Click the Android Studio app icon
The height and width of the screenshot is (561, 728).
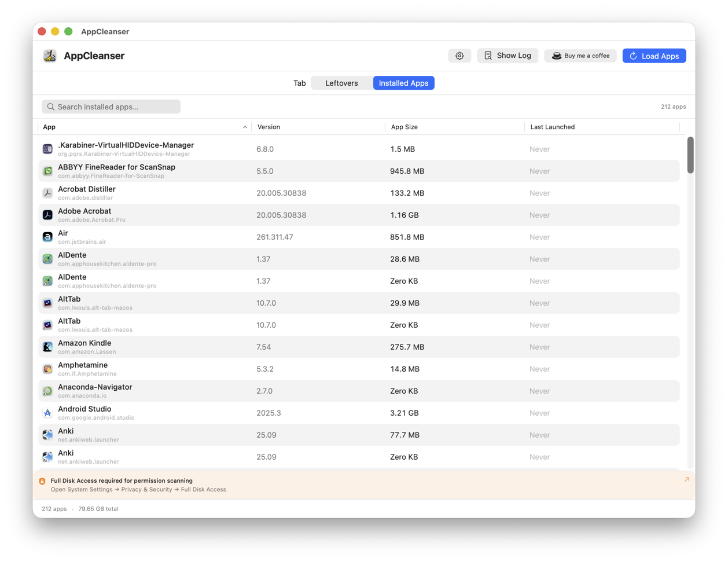point(47,413)
